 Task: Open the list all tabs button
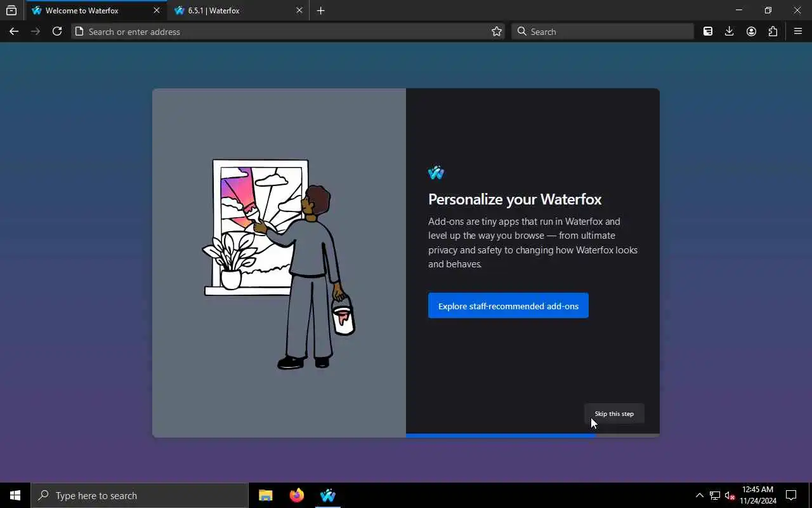coord(11,10)
